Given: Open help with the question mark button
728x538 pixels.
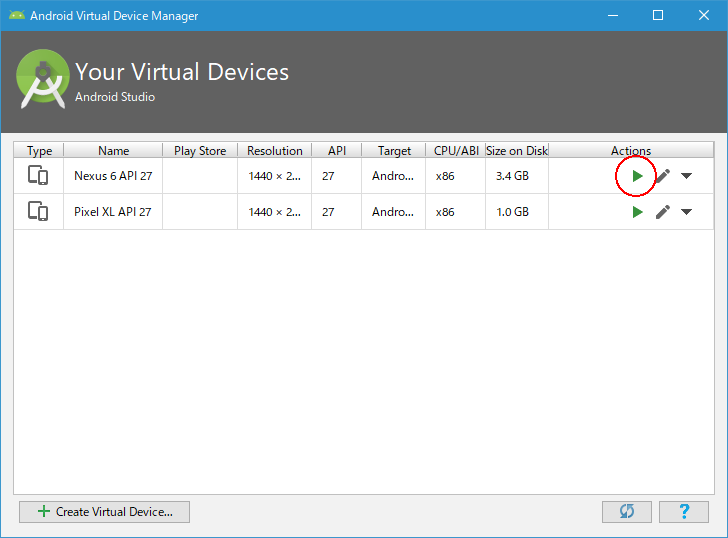Looking at the screenshot, I should tap(684, 512).
